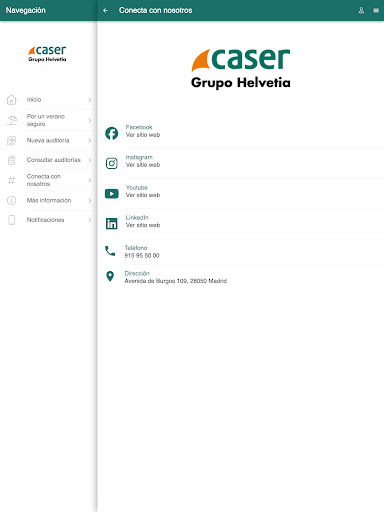Click the 'Dirección' label
This screenshot has height=512, width=384.
137,273
